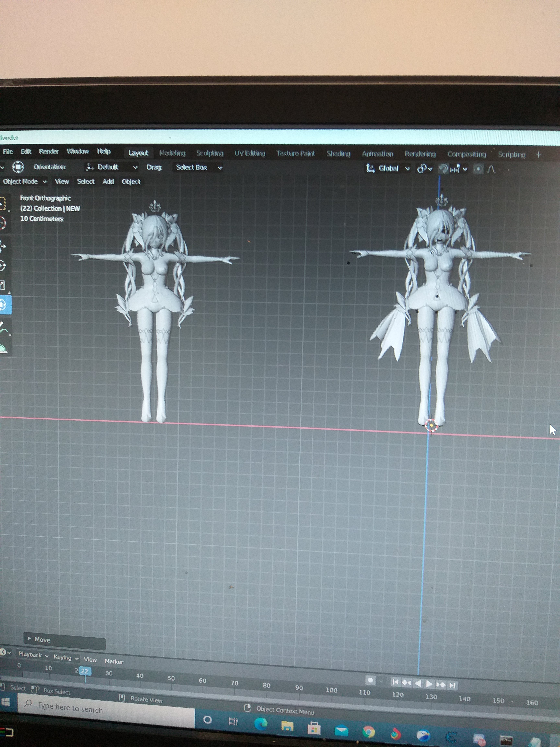This screenshot has width=560, height=747.
Task: Open the Add menu in viewport header
Action: (108, 182)
